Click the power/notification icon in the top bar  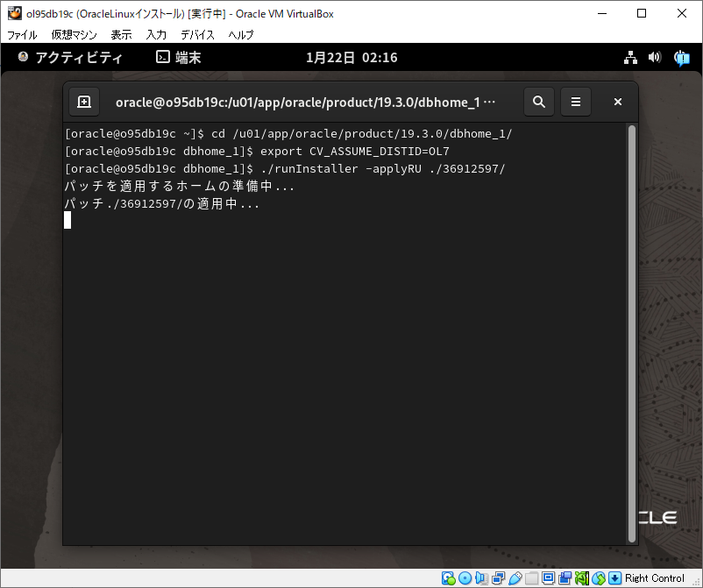coord(682,58)
